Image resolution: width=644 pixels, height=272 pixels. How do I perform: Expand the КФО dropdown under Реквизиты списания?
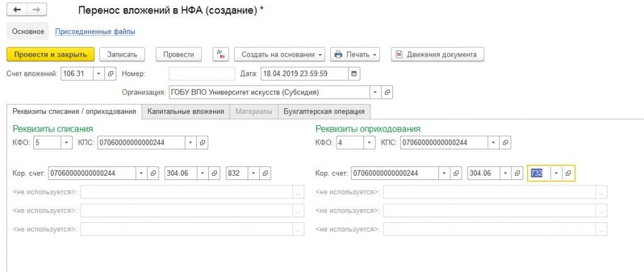(x=66, y=143)
